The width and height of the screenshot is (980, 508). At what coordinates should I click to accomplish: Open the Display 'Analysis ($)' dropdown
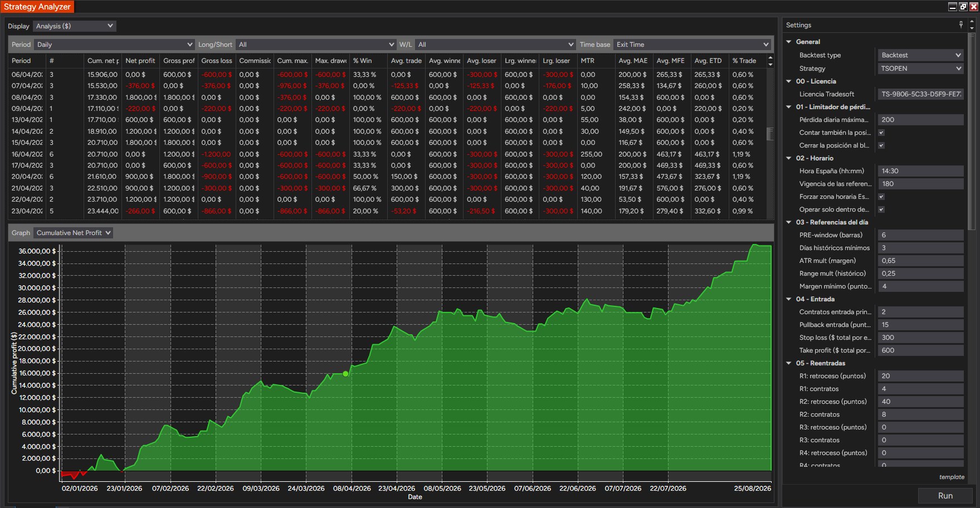[x=74, y=26]
